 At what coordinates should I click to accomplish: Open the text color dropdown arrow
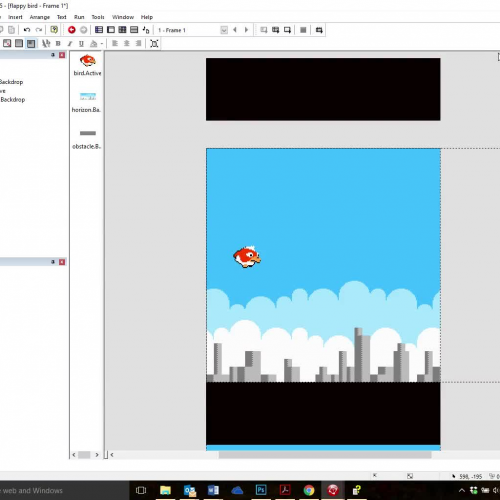coord(101,44)
